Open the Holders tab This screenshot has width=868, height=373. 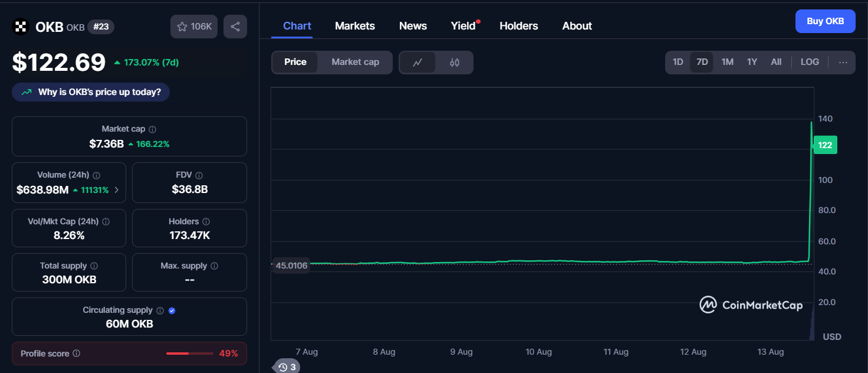[x=518, y=26]
